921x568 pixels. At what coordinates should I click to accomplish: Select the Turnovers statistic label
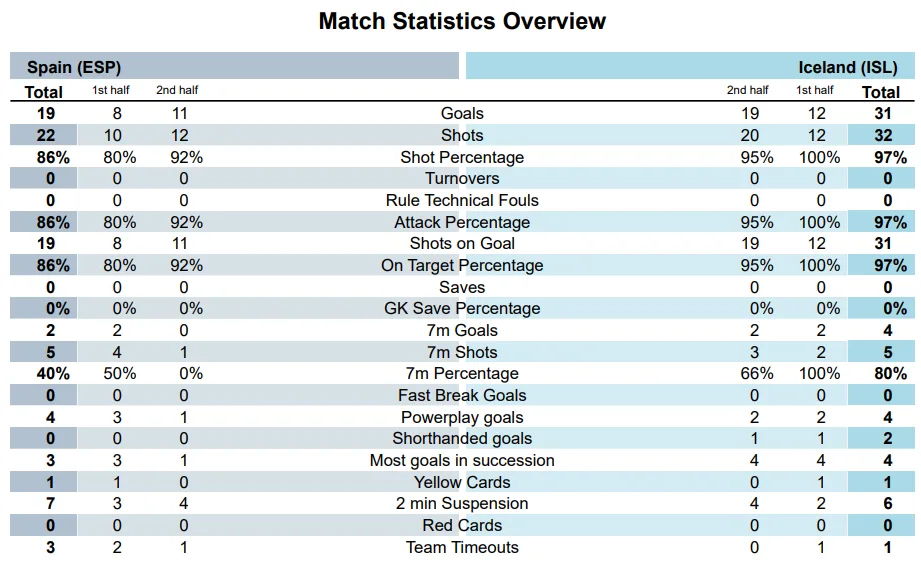pos(462,179)
